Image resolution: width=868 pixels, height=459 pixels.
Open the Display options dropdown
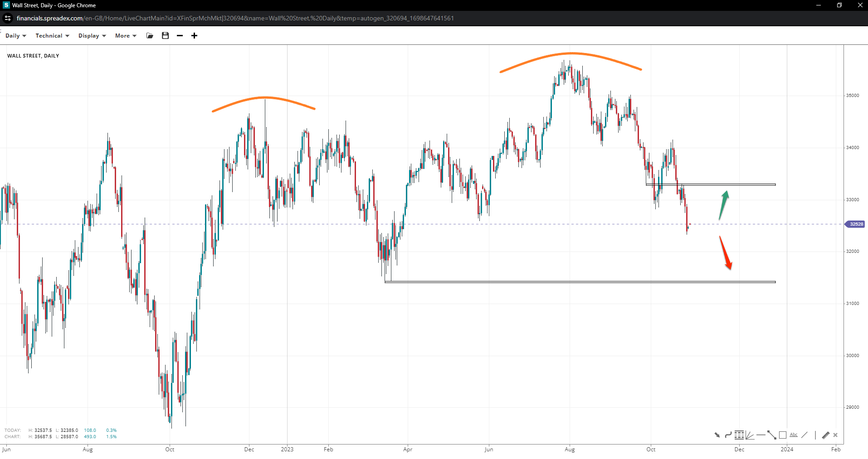click(92, 36)
